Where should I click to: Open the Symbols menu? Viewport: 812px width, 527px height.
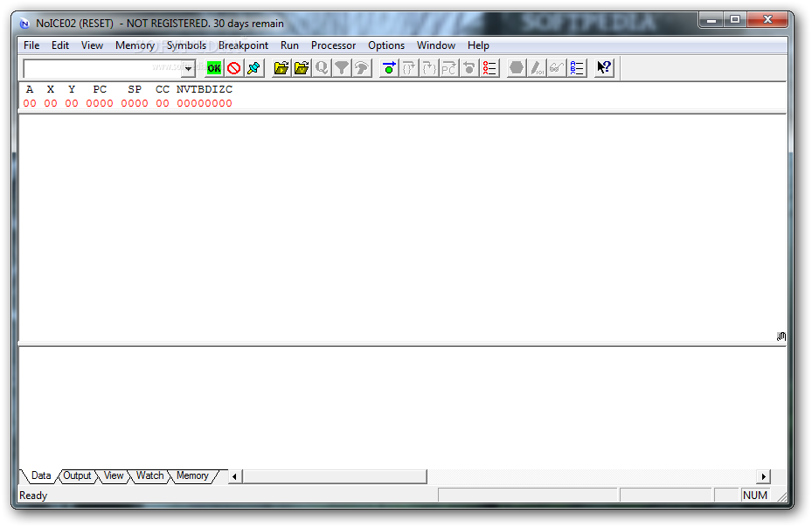click(x=186, y=45)
